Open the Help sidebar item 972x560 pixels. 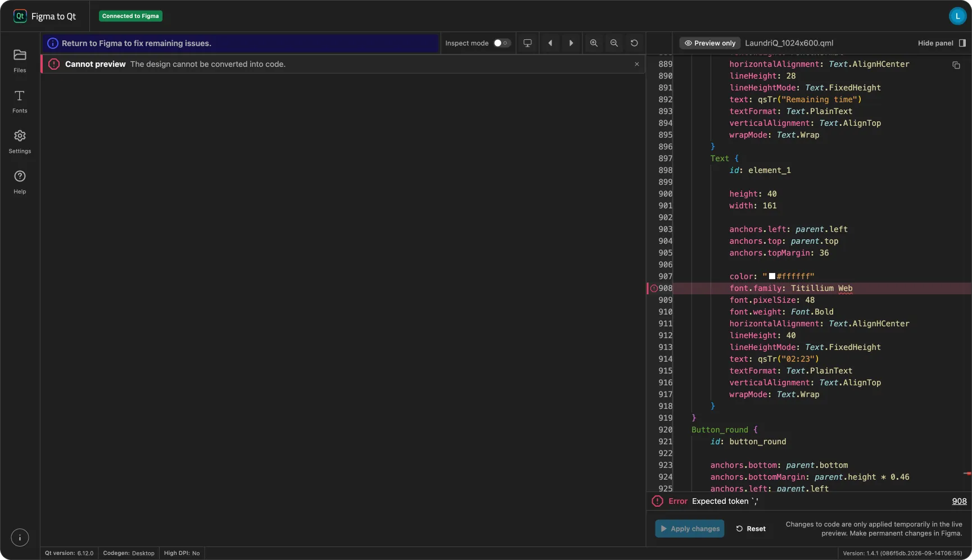tap(20, 182)
